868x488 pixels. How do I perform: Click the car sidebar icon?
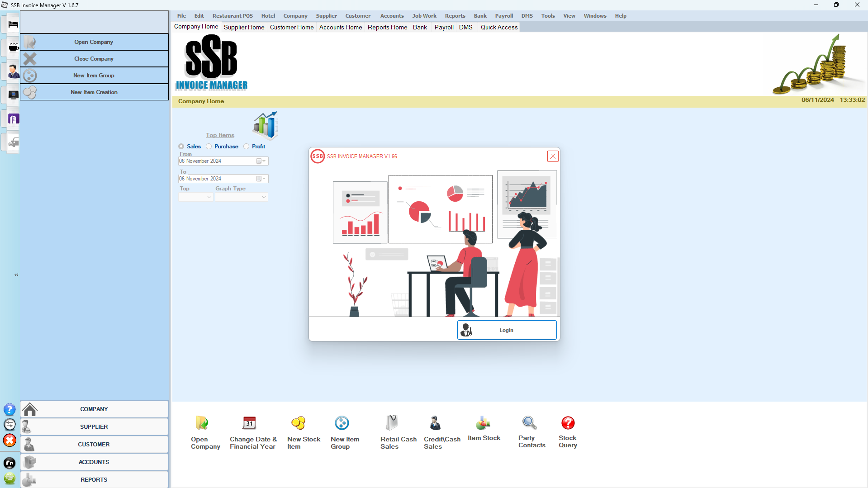(13, 142)
